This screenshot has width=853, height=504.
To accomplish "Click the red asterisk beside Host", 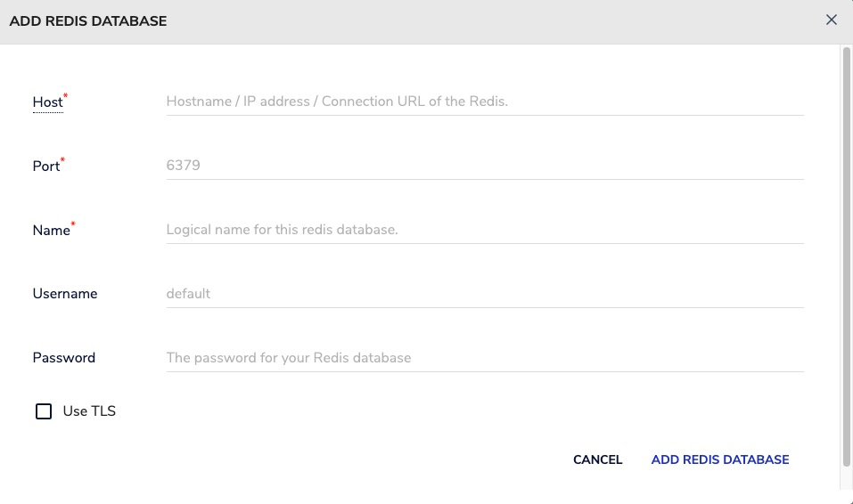I will [x=66, y=94].
